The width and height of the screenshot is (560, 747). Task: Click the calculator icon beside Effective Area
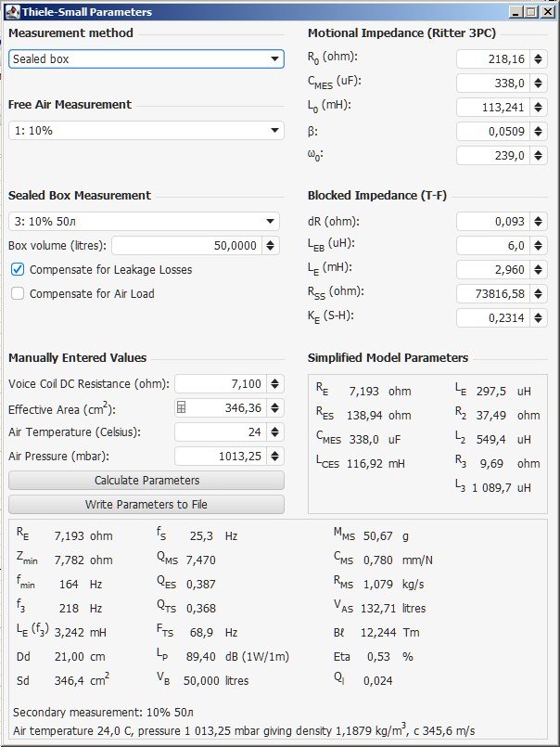point(182,408)
